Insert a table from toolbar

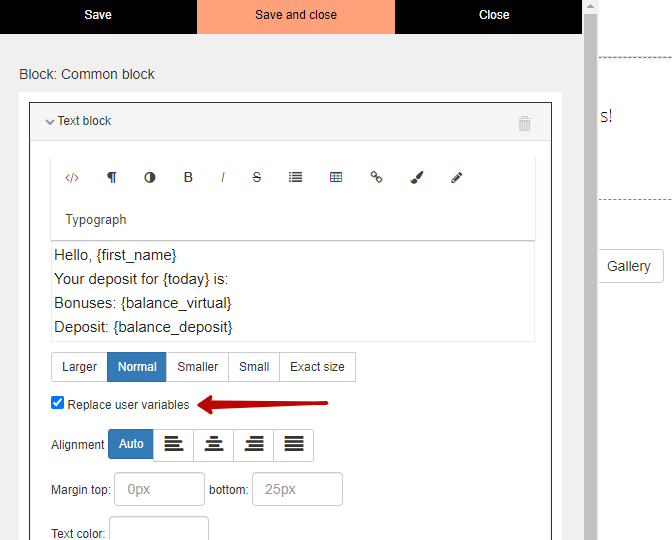coord(336,177)
